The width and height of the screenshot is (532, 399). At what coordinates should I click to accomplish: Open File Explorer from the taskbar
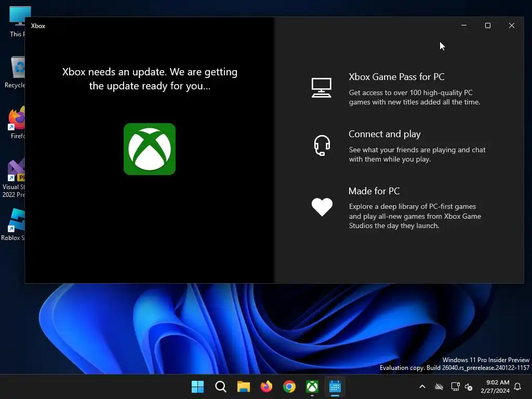[x=243, y=387]
